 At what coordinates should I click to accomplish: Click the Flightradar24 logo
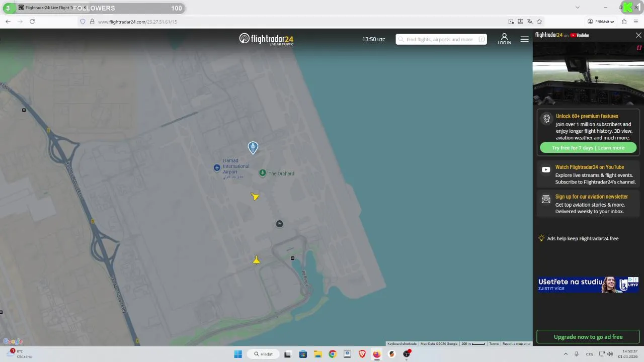pyautogui.click(x=266, y=39)
